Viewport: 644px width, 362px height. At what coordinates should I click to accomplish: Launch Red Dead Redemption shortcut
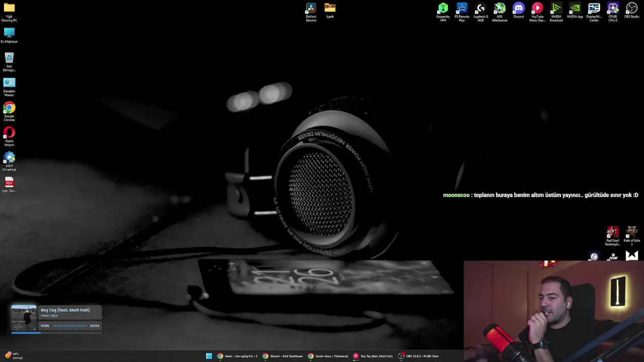pyautogui.click(x=613, y=236)
